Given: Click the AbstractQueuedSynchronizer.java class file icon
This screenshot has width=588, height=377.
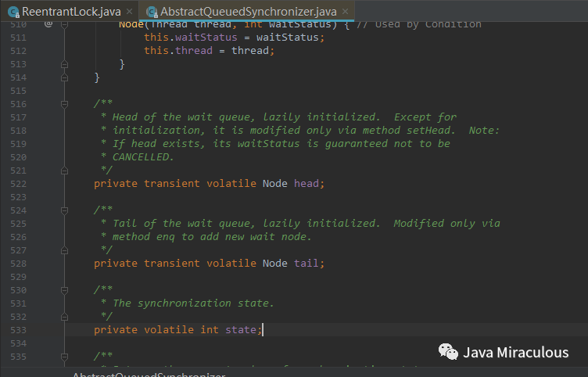Looking at the screenshot, I should pyautogui.click(x=152, y=13).
